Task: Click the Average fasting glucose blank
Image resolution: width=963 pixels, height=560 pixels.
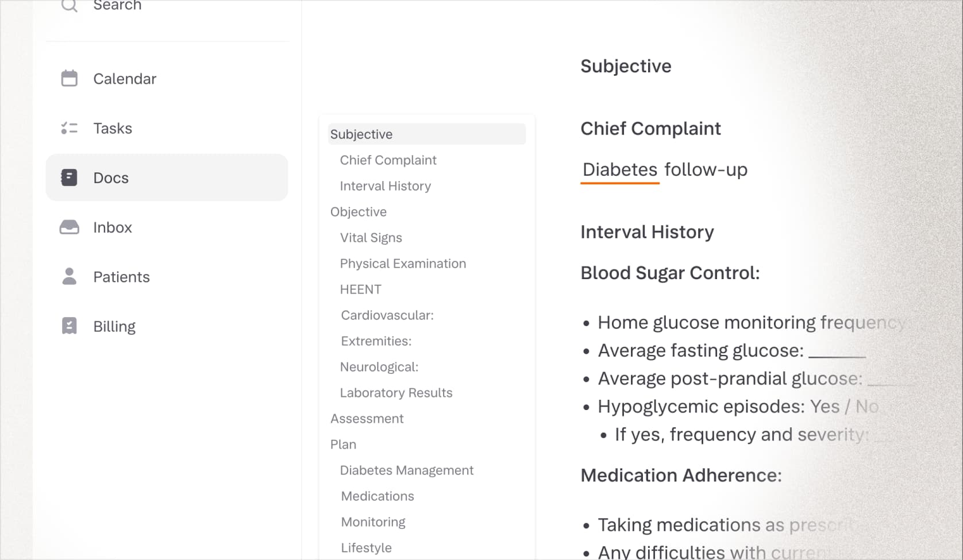Action: 837,352
